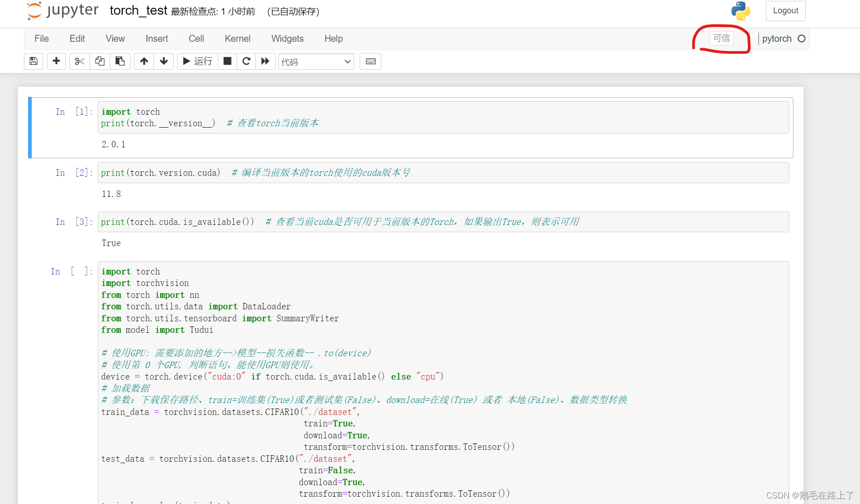Screen dimensions: 860x504
Task: Click the device = torch.device line
Action: tap(272, 377)
